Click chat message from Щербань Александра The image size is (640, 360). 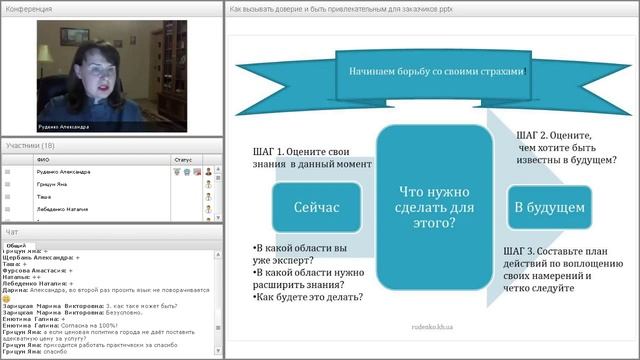[41, 258]
